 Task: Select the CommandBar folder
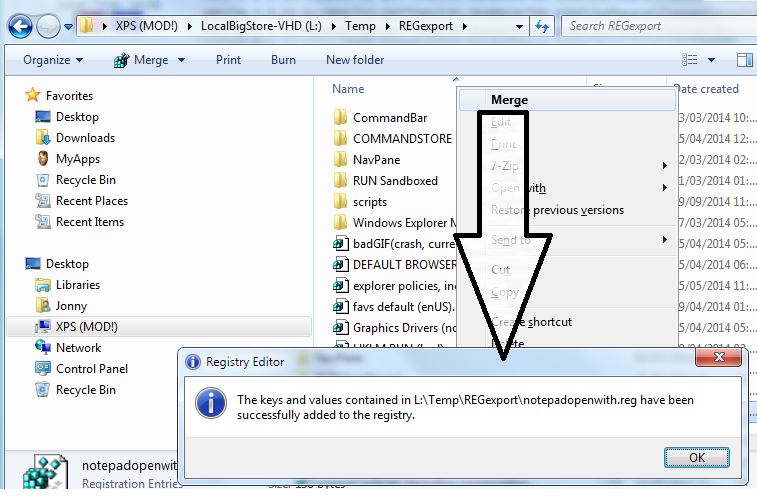(x=380, y=118)
